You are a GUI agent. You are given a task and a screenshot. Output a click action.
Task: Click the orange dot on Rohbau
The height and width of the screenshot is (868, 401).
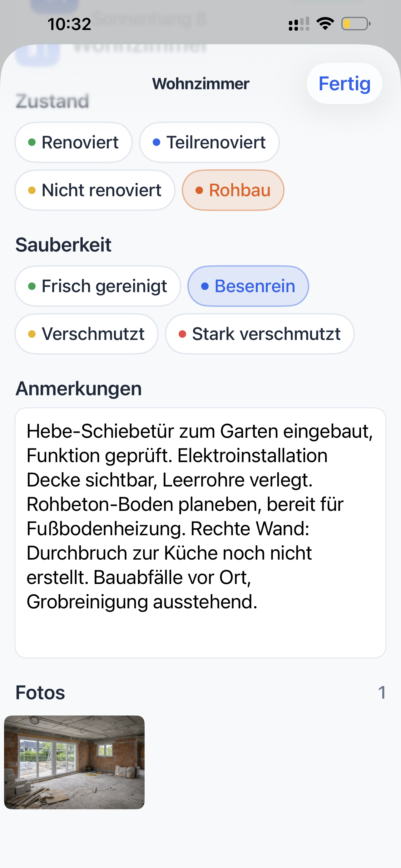coord(199,190)
